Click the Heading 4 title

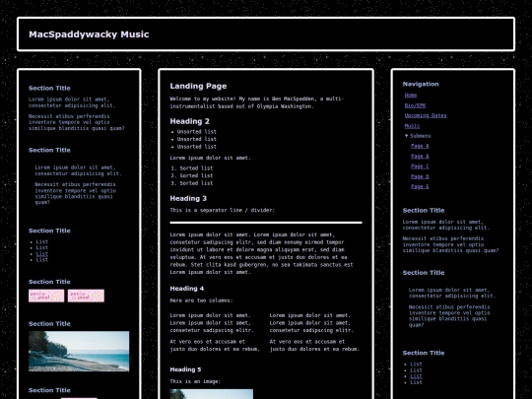tap(187, 289)
